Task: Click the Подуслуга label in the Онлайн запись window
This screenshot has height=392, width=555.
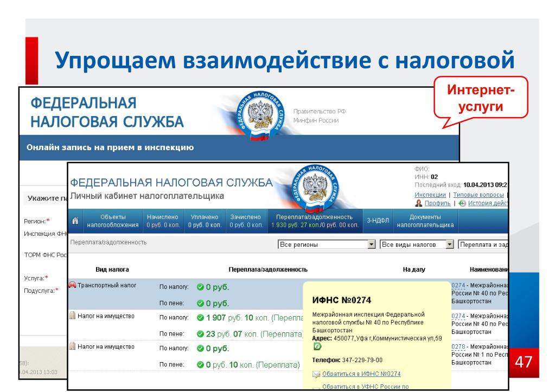Action: point(41,291)
